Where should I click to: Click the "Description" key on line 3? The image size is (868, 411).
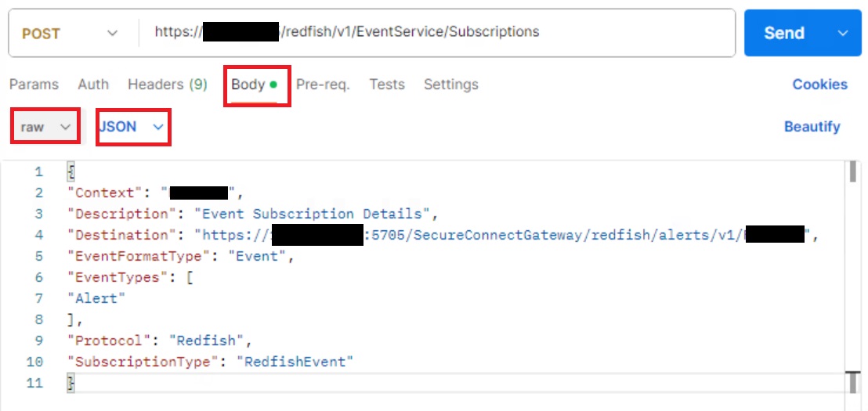click(x=121, y=214)
